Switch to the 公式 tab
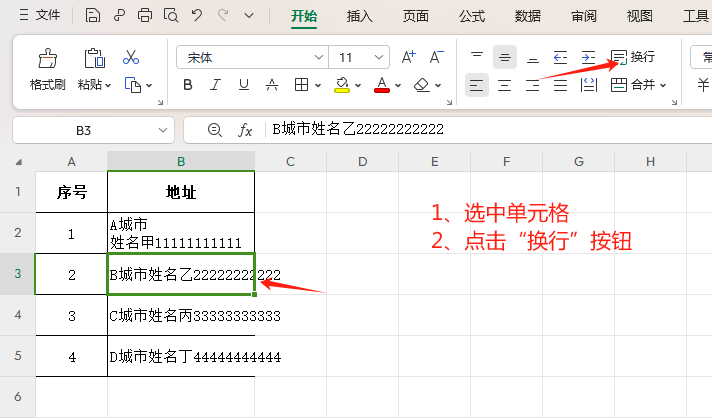 tap(472, 16)
